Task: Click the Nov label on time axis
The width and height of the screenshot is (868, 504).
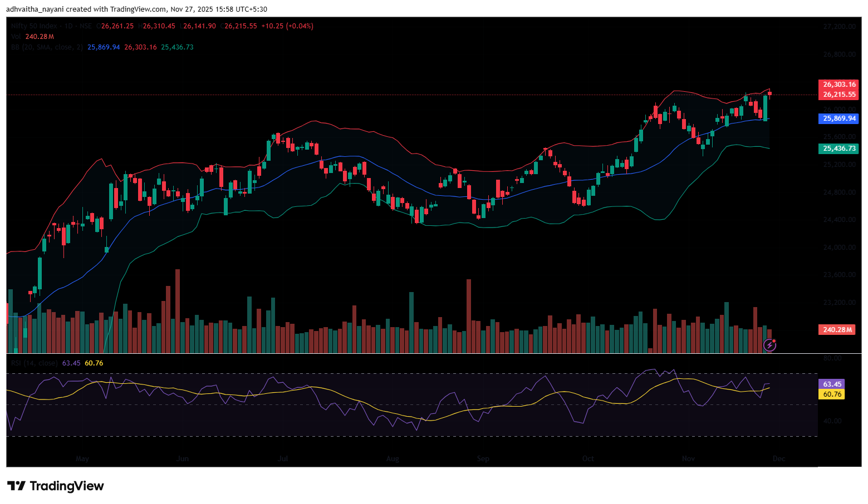Action: pyautogui.click(x=688, y=459)
